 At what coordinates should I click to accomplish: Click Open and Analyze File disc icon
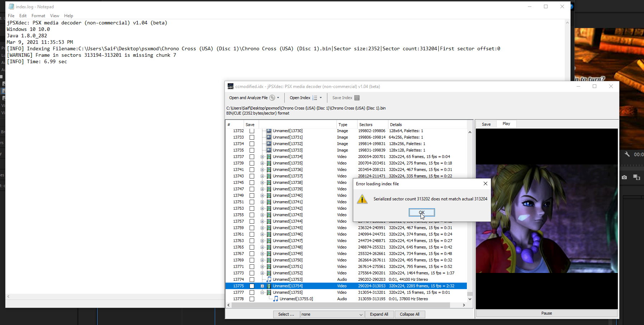coord(272,98)
